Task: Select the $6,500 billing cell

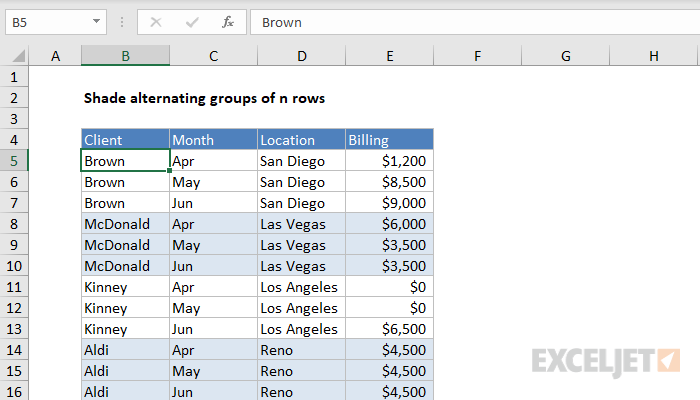Action: click(x=390, y=329)
